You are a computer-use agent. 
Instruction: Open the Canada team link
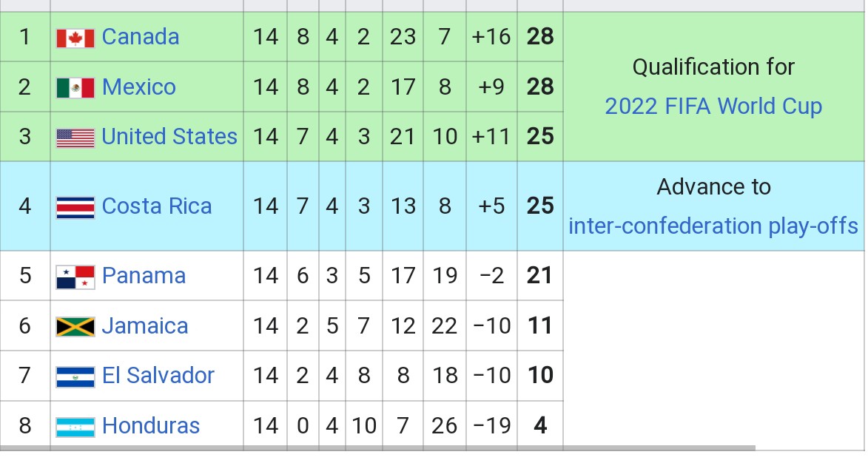click(141, 37)
